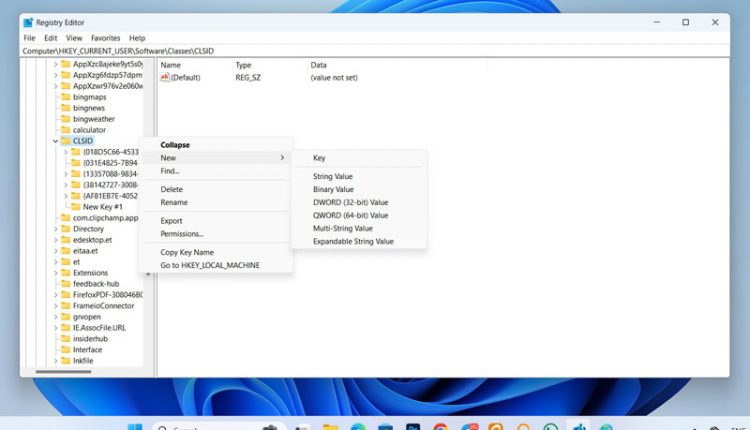Click the folder icon next to insiderhub
750x430 pixels.
[x=66, y=339]
